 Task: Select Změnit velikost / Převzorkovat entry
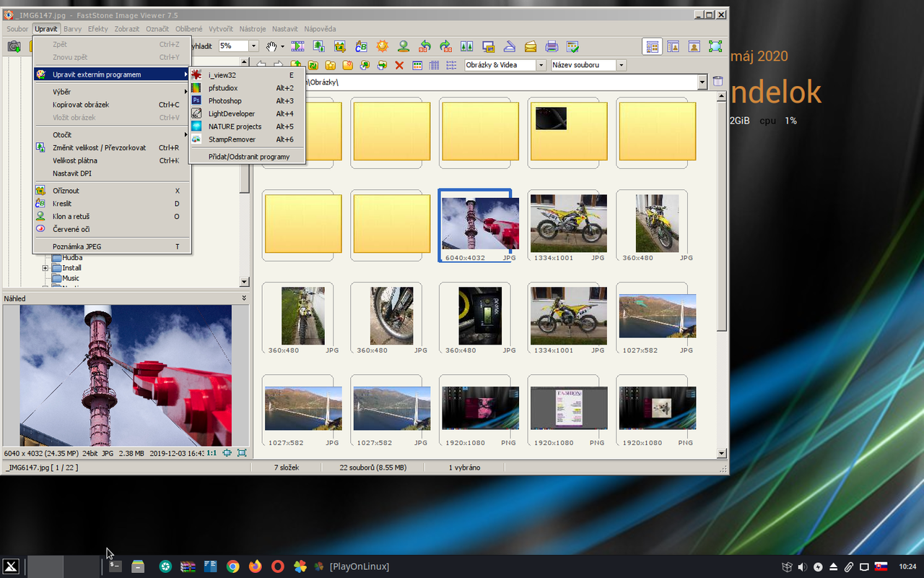click(x=112, y=148)
